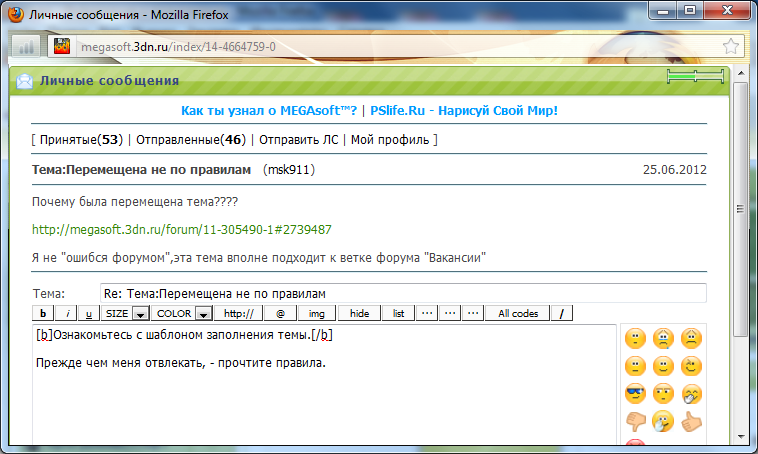Click the underline 'u' formatting button

[89, 313]
